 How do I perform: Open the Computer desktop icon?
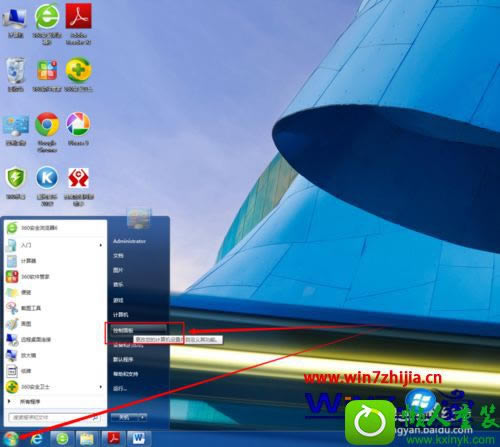tap(15, 23)
